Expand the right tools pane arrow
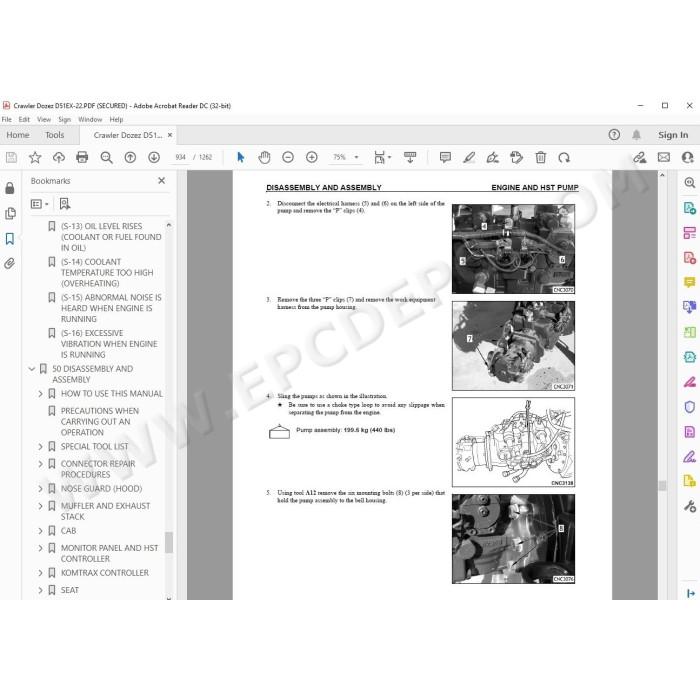 690,593
